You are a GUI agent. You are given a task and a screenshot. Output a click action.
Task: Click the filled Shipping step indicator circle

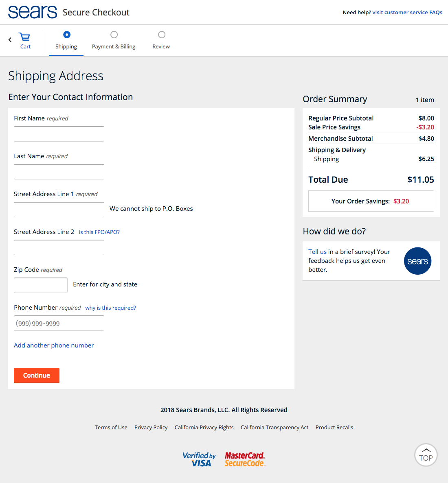pos(66,35)
